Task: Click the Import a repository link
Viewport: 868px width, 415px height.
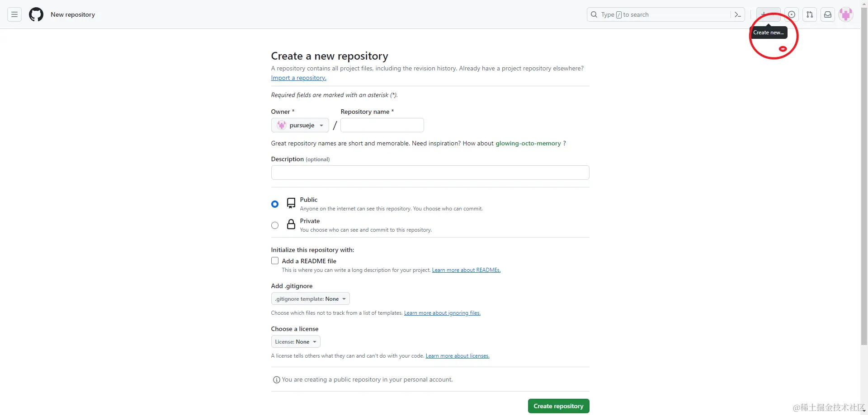Action: tap(298, 78)
